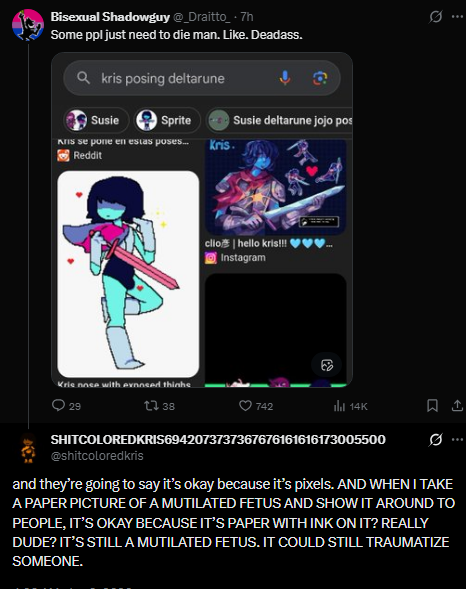The image size is (466, 589).
Task: Click the kris posing deltarune search field
Action: [202, 78]
